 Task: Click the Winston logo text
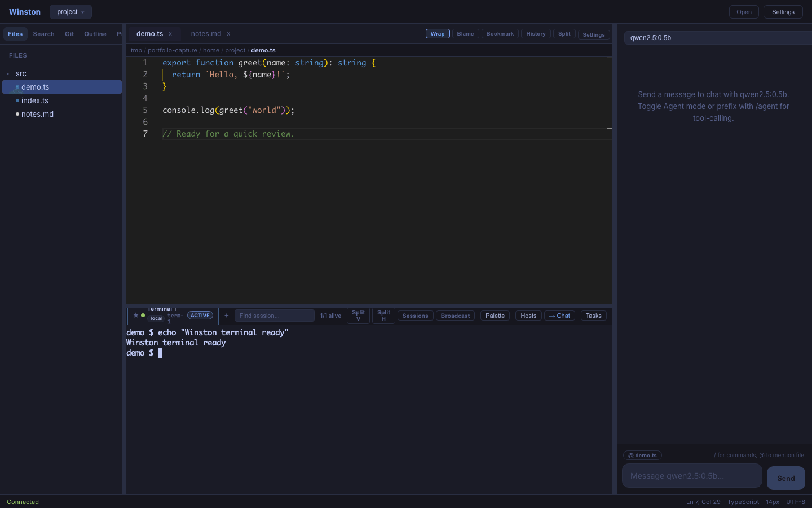(x=25, y=12)
